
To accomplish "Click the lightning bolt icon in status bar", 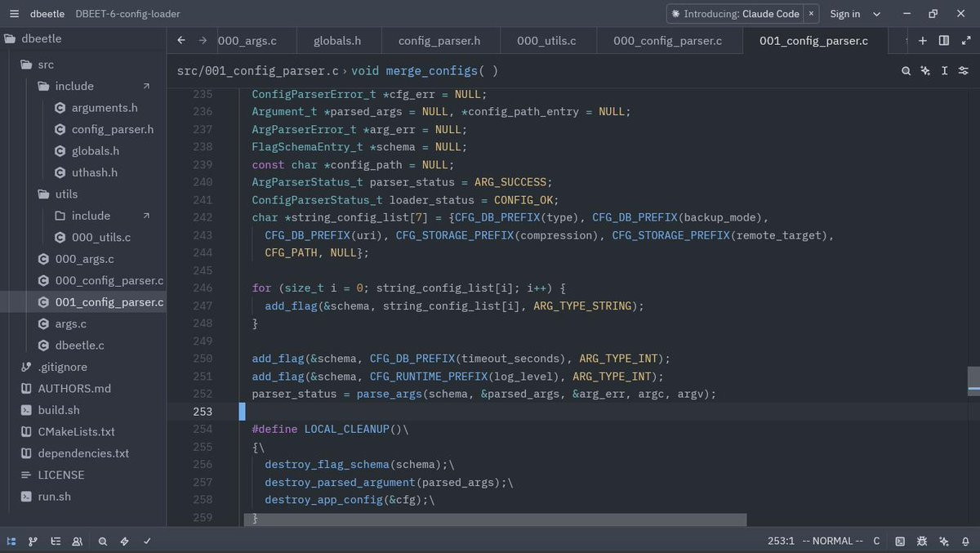I will tap(125, 541).
